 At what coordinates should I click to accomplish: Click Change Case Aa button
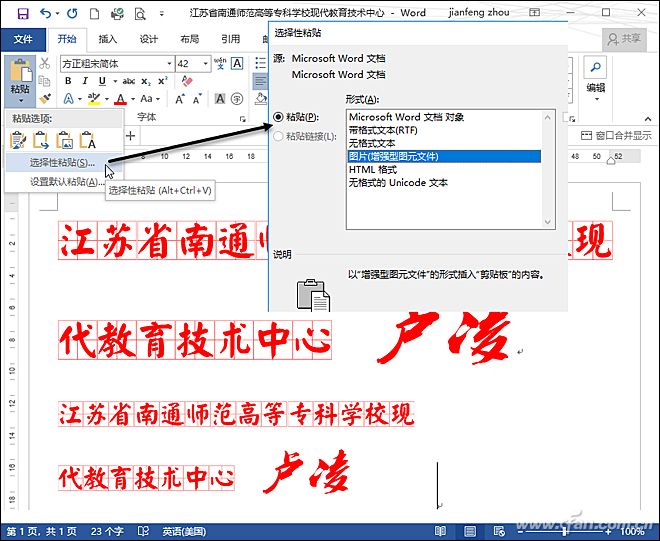click(147, 99)
